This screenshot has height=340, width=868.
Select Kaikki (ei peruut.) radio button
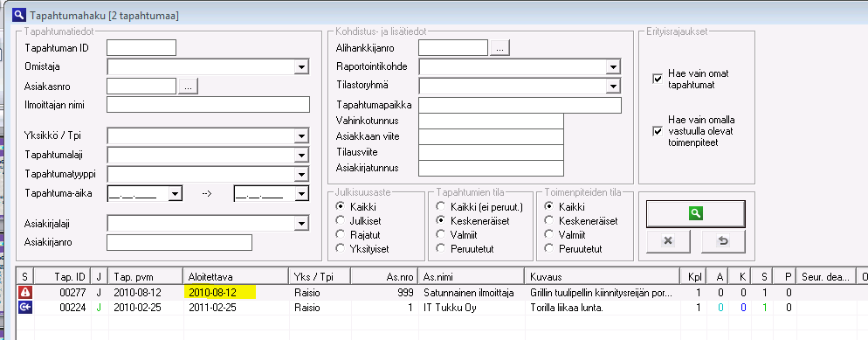click(441, 206)
